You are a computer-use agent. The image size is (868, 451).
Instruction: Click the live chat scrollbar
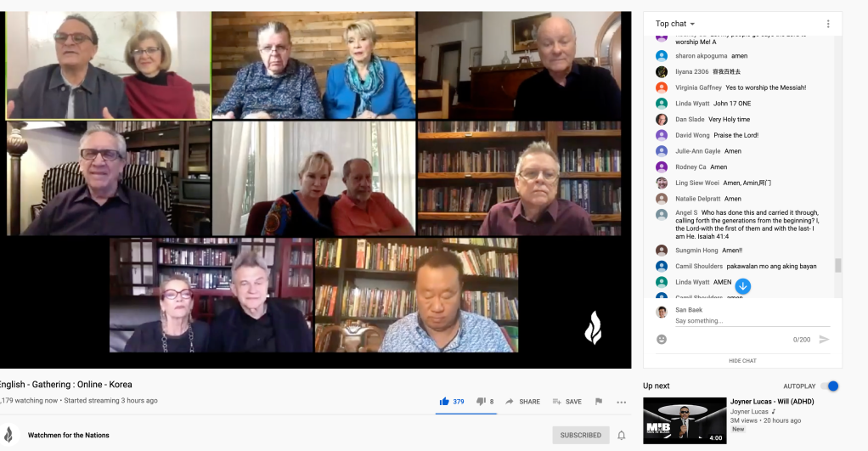point(838,265)
